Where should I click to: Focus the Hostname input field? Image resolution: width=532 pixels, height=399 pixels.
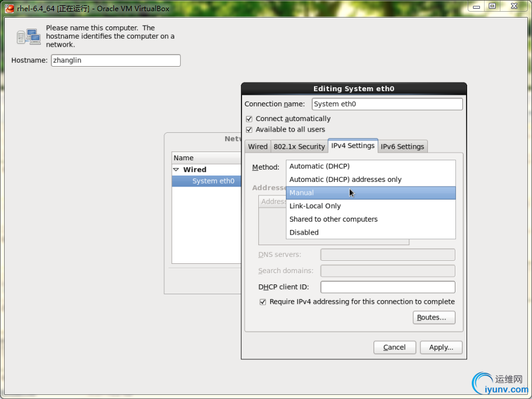116,60
